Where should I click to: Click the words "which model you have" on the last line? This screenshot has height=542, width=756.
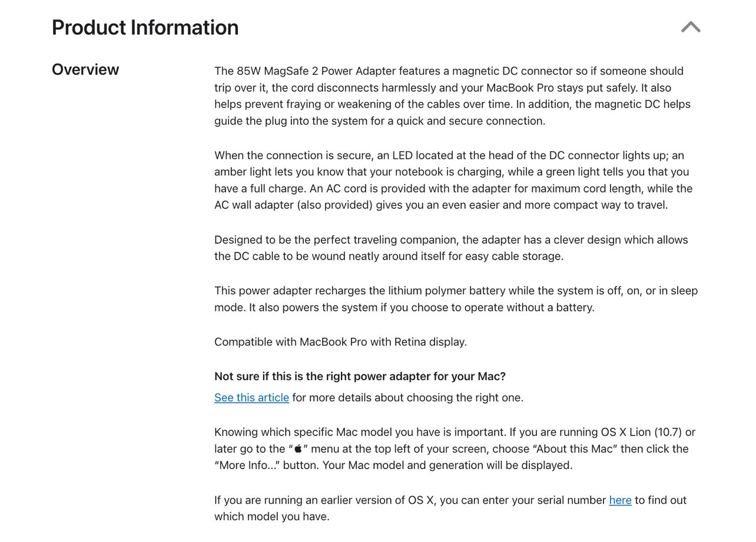271,517
